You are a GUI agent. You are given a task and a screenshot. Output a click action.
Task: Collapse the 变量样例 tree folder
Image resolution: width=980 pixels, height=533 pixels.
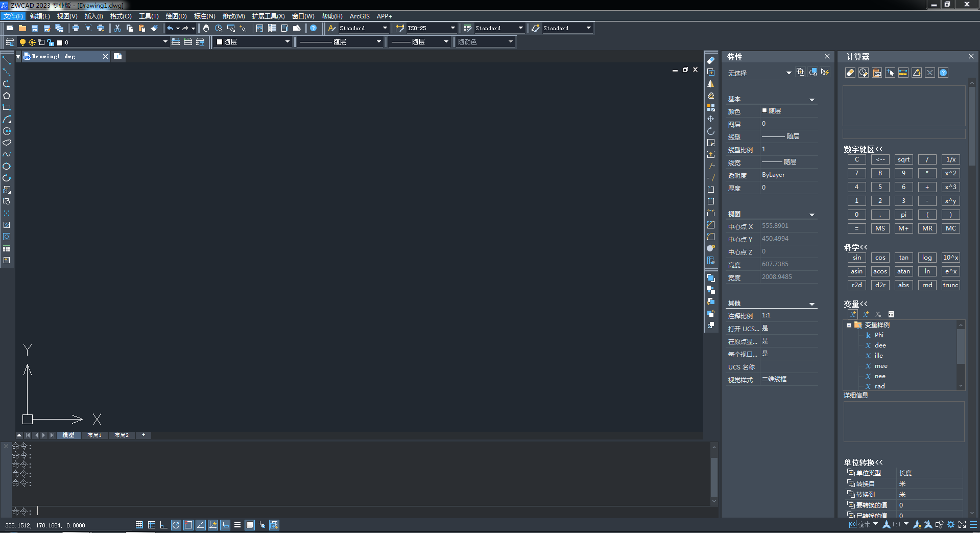tap(849, 325)
